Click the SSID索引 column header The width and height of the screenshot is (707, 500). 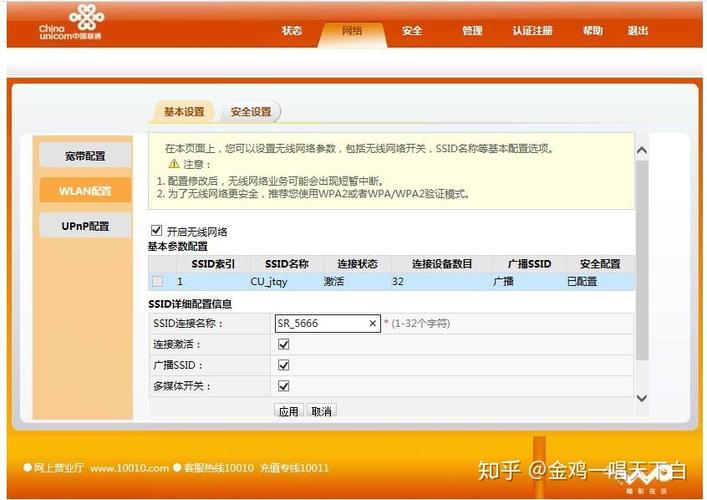[213, 264]
